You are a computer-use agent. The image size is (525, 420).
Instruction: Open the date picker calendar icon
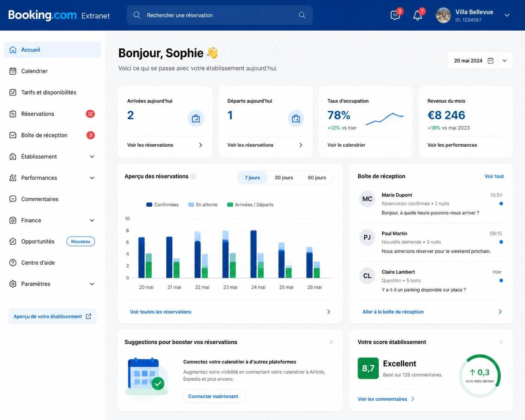click(x=491, y=61)
